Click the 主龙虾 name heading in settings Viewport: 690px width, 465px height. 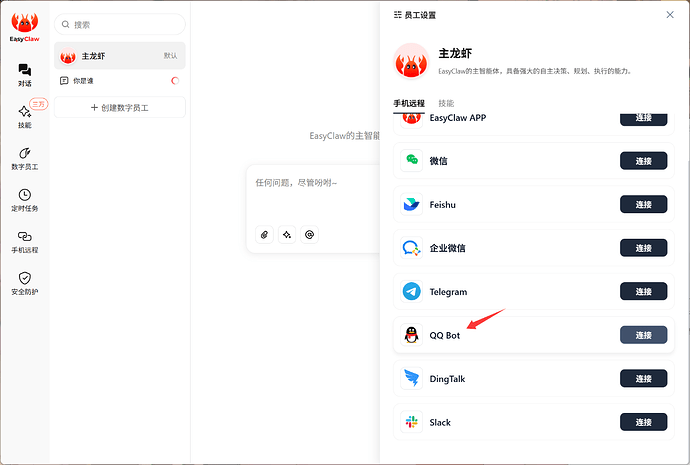click(455, 53)
